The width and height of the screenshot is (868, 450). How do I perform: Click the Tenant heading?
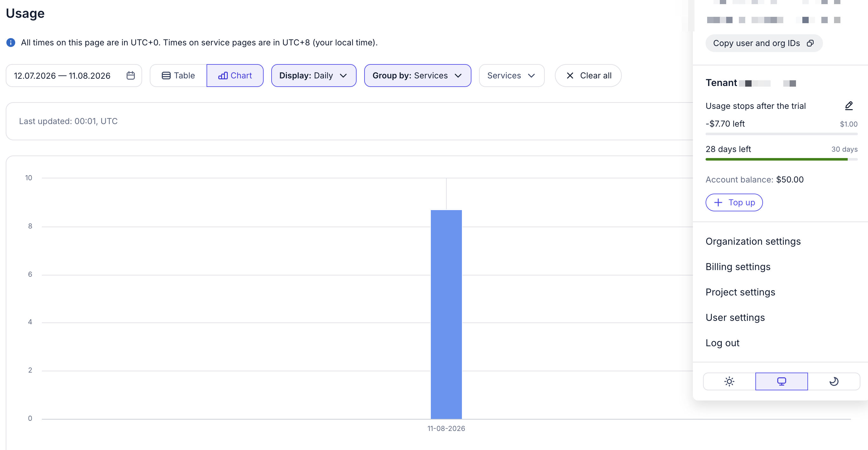[x=721, y=83]
